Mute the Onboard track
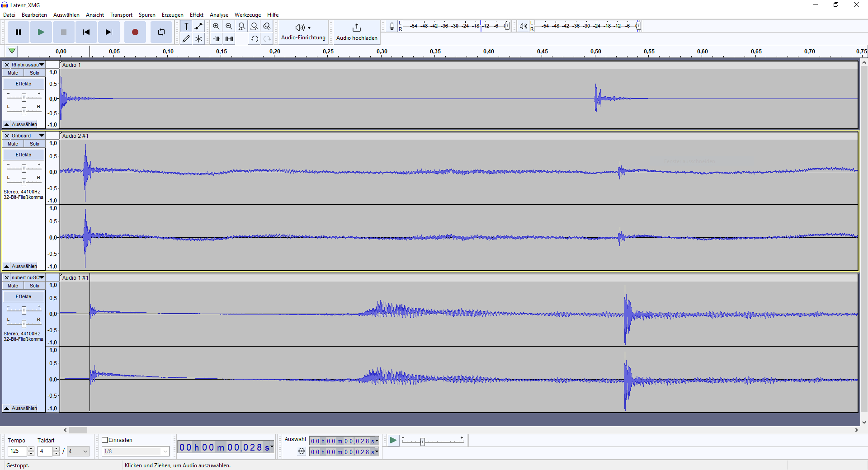 click(x=13, y=144)
